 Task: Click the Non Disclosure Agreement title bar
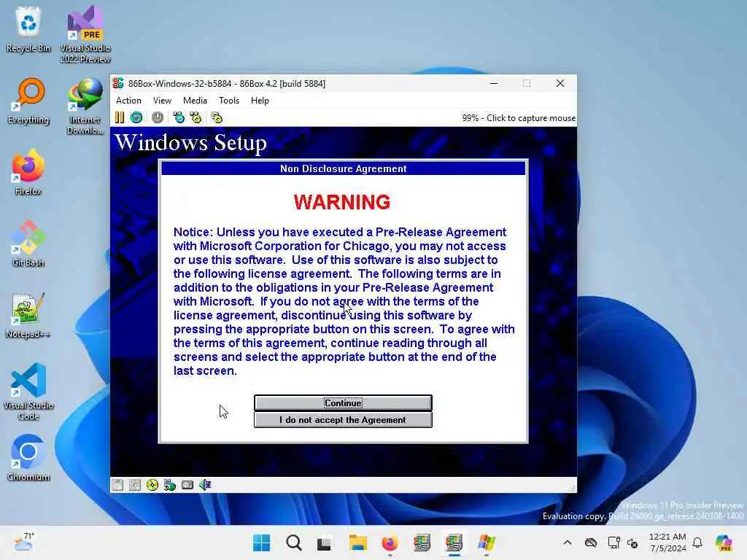(x=343, y=168)
